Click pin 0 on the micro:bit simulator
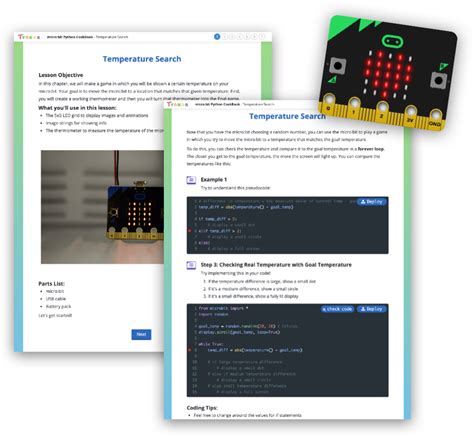The image size is (474, 437). point(329,100)
